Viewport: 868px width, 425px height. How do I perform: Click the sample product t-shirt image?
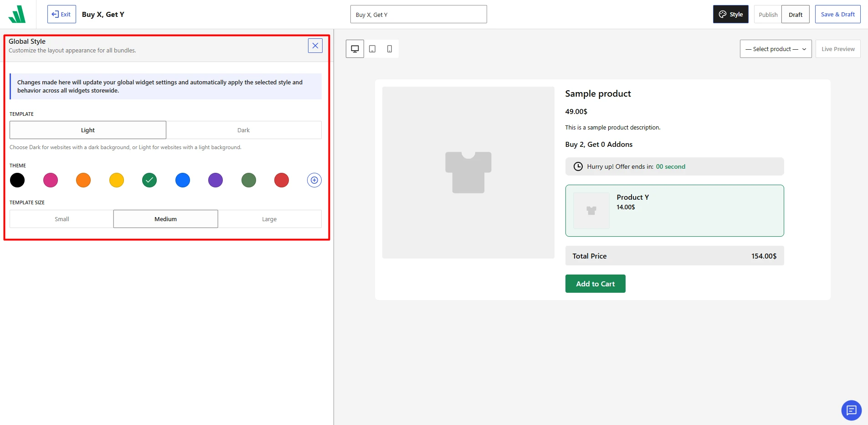pyautogui.click(x=468, y=172)
